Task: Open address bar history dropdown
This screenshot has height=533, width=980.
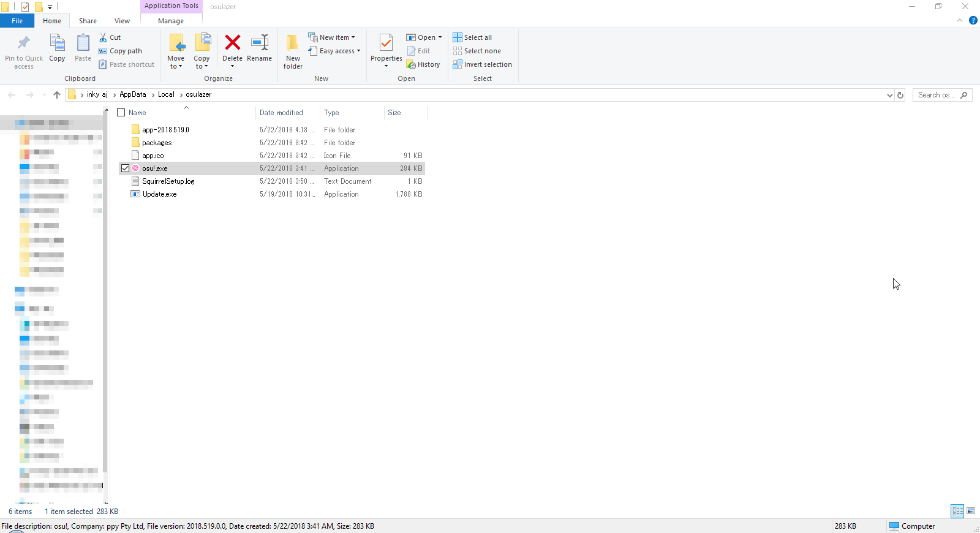Action: point(889,95)
